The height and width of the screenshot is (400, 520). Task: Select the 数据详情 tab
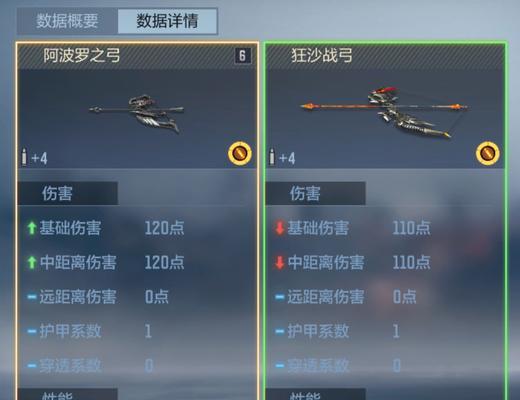pyautogui.click(x=167, y=21)
